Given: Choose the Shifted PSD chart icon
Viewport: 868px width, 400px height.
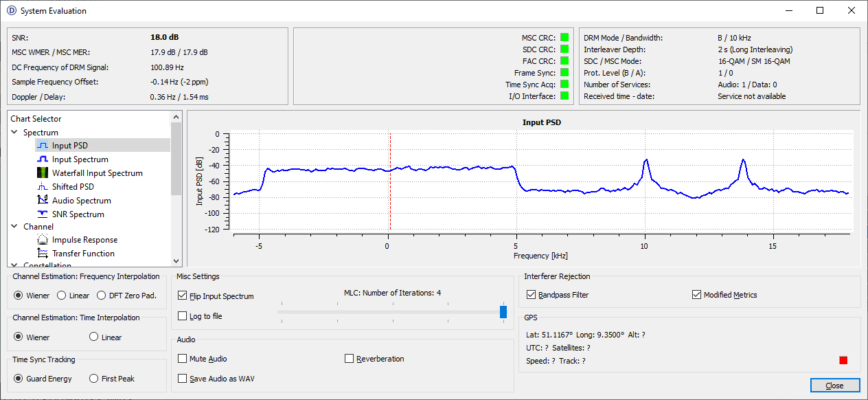Looking at the screenshot, I should [x=43, y=187].
